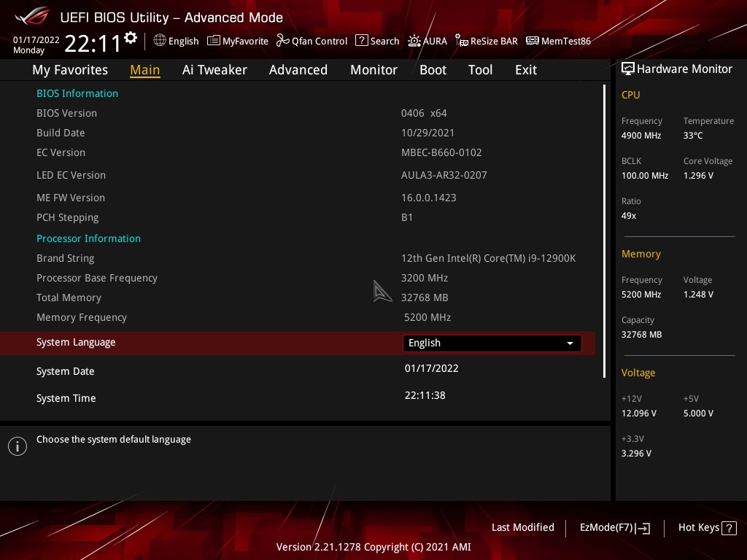The height and width of the screenshot is (560, 747).
Task: Click Memory Frequency value 5200 MHz in main panel
Action: point(427,317)
